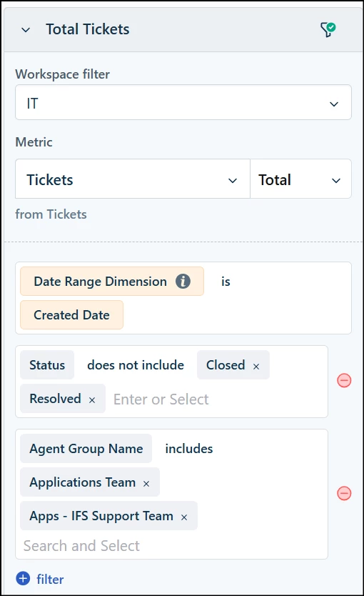Remove the Closed status tag
Image resolution: width=364 pixels, height=596 pixels.
click(256, 367)
